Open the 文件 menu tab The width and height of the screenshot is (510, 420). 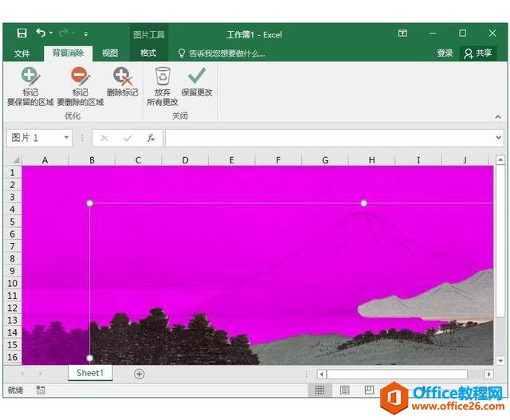22,53
